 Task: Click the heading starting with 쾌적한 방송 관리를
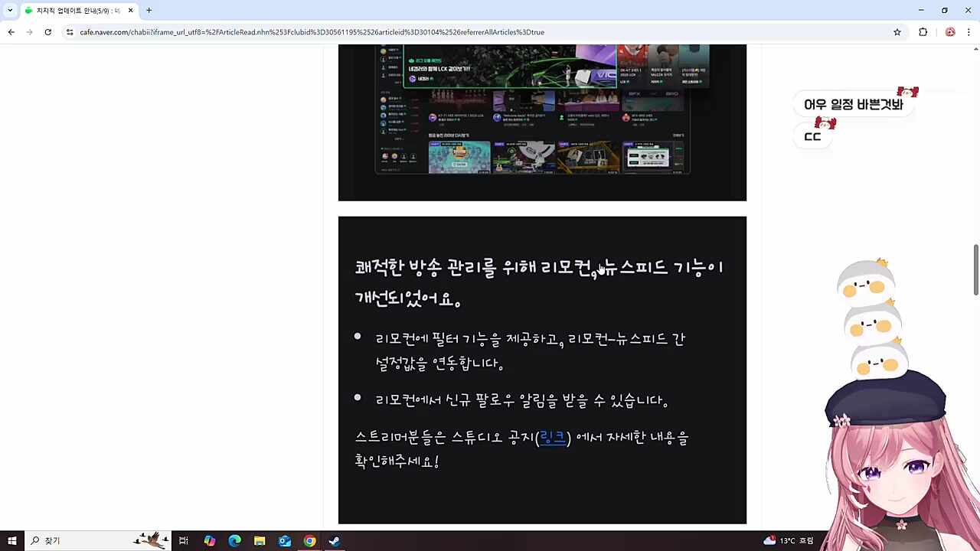(539, 282)
